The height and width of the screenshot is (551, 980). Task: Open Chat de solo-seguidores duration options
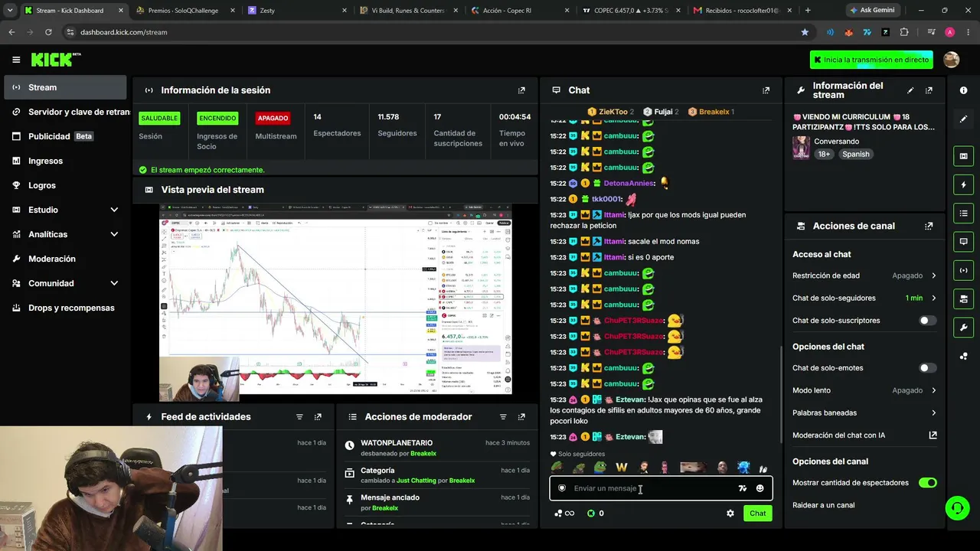(864, 298)
